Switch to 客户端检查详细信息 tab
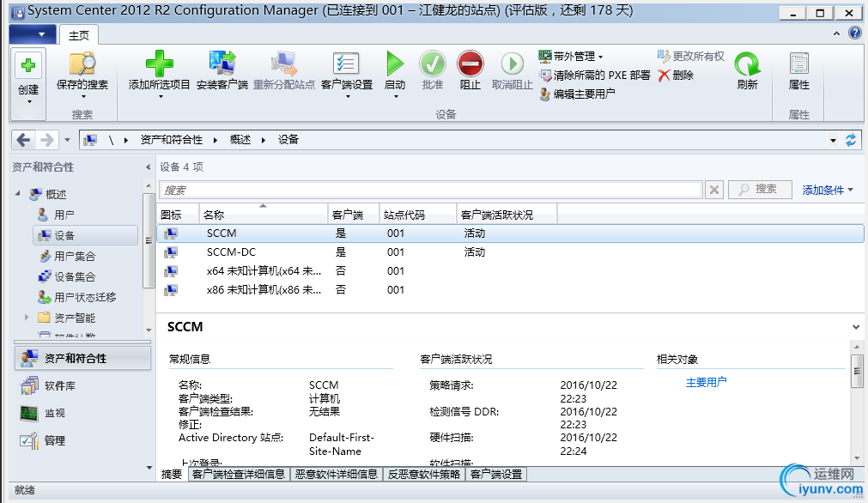868x503 pixels. 239,474
